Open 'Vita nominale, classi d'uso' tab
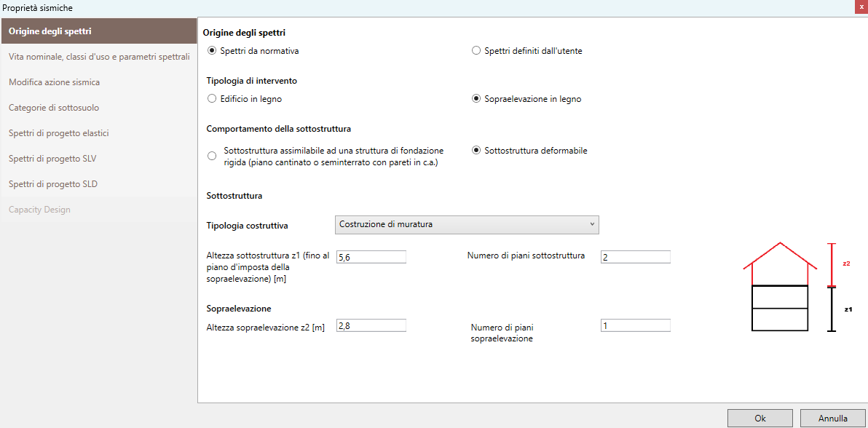This screenshot has height=428, width=868. (x=99, y=57)
